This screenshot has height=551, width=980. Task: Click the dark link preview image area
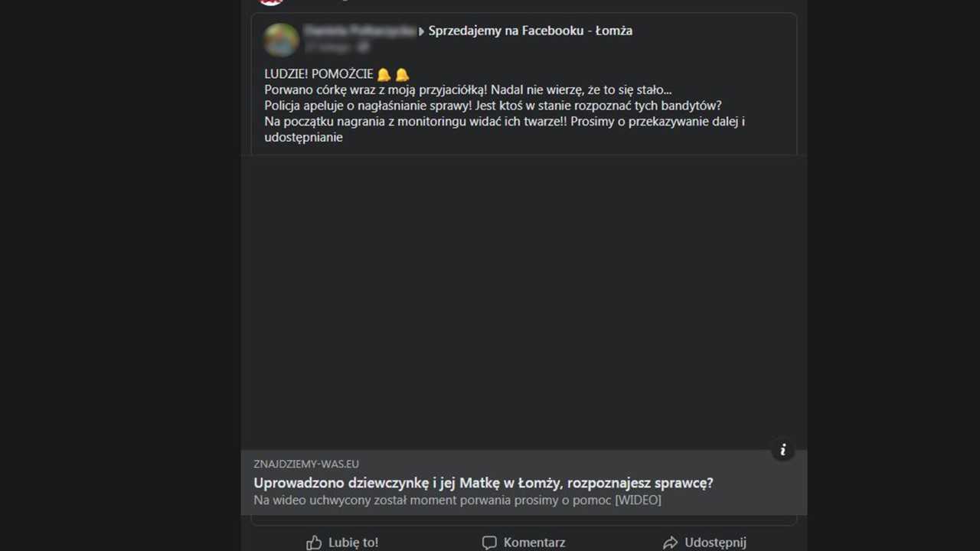point(524,302)
